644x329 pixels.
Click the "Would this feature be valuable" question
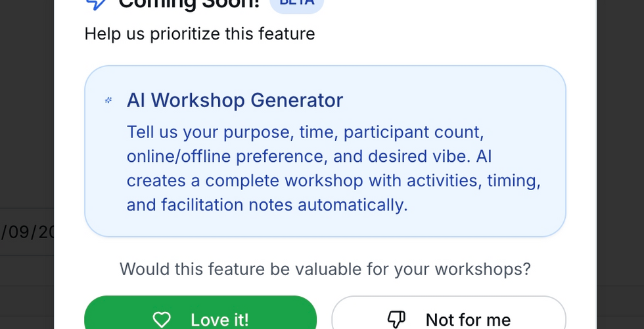(x=325, y=269)
